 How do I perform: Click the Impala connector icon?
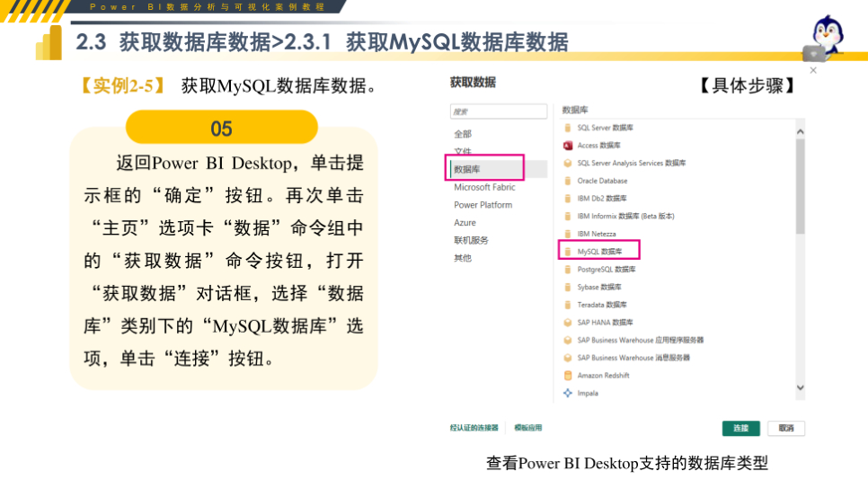tap(567, 393)
